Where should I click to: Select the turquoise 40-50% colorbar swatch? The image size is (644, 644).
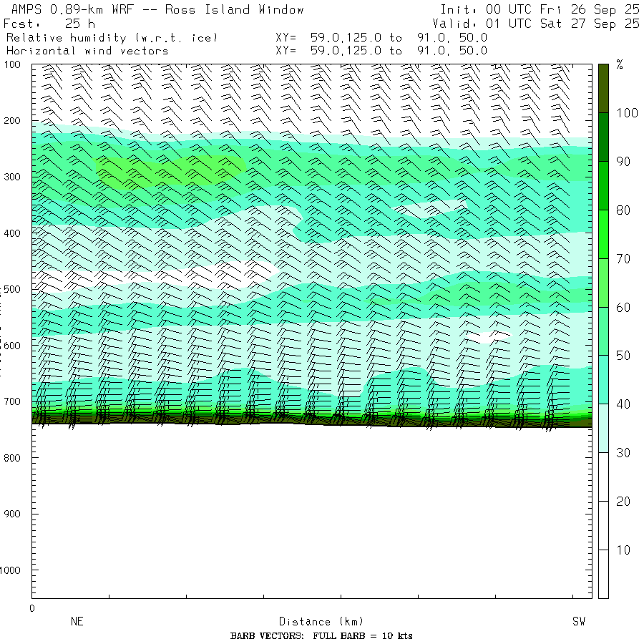click(603, 379)
